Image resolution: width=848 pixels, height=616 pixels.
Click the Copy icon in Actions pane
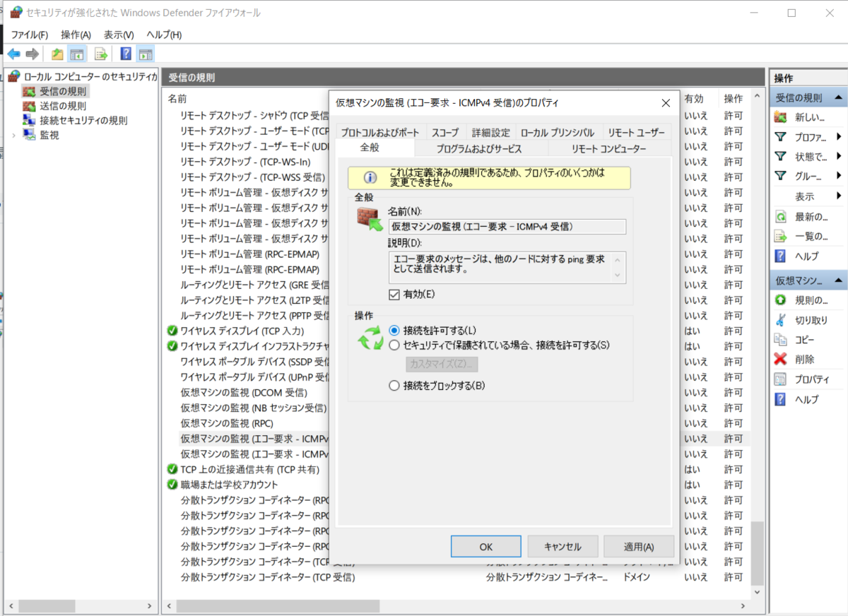tap(781, 340)
